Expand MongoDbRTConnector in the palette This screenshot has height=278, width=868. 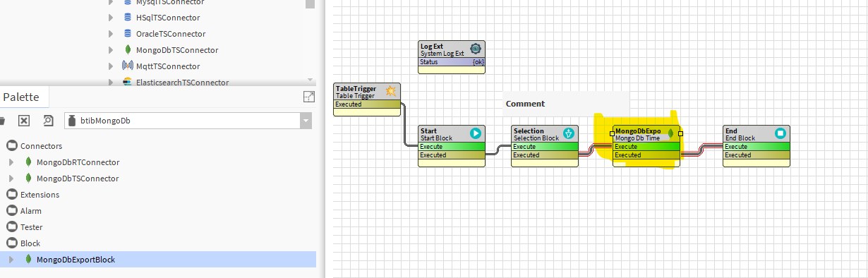[x=11, y=162]
